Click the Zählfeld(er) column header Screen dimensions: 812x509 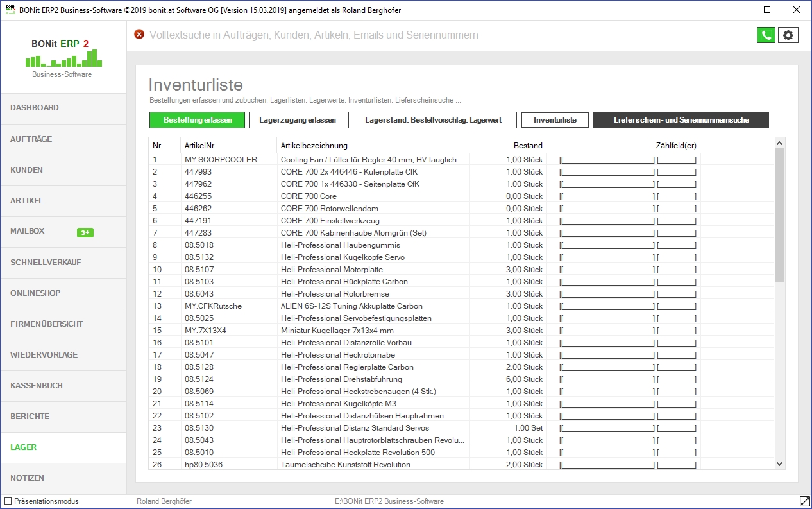pos(623,146)
